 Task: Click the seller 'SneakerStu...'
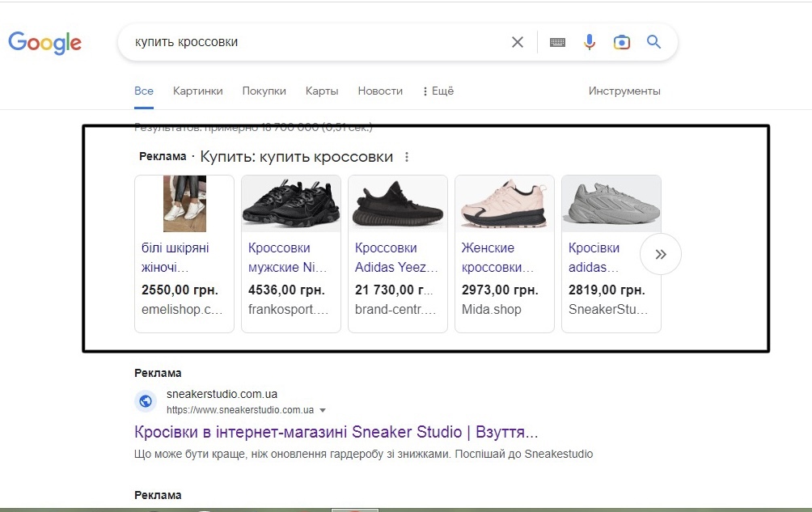(608, 310)
